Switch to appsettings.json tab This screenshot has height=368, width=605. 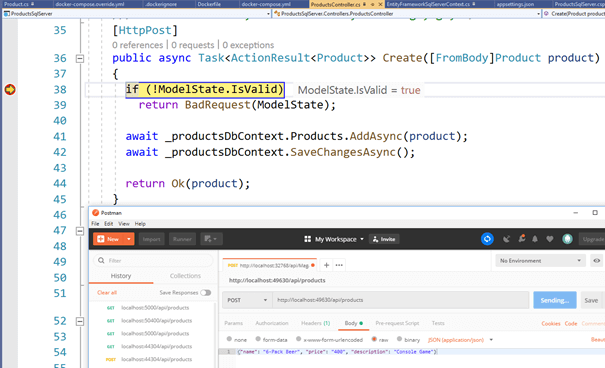pyautogui.click(x=515, y=4)
